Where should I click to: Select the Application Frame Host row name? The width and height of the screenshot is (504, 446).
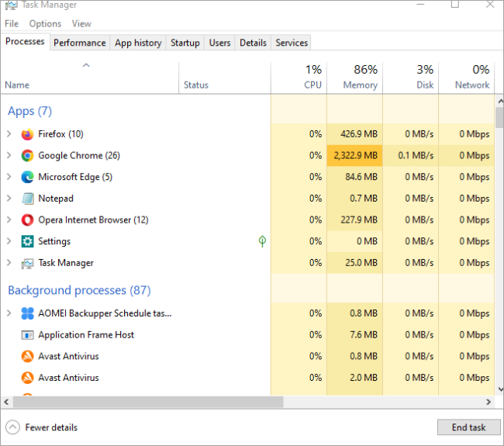[86, 335]
